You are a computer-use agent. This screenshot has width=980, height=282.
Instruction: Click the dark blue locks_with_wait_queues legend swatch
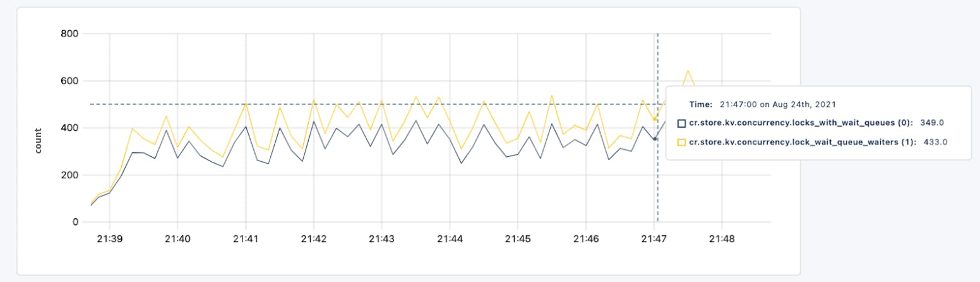[681, 123]
